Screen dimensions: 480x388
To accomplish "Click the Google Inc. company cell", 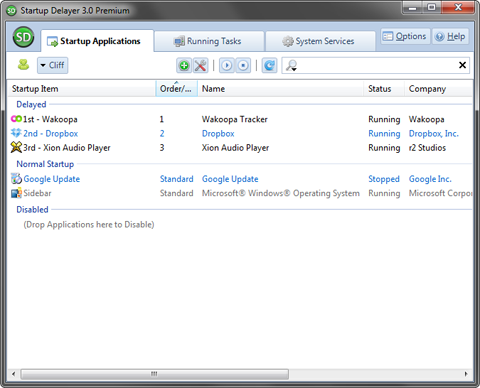I will coord(430,179).
